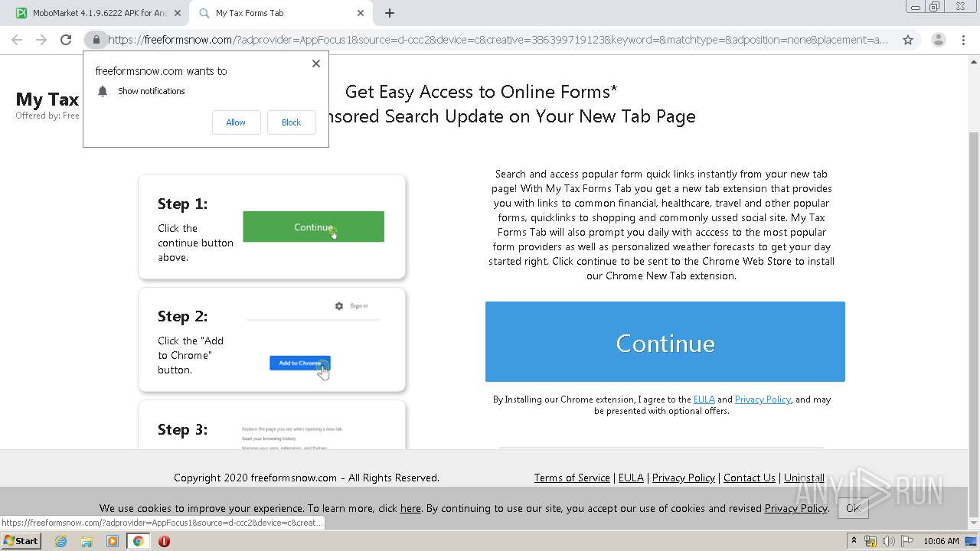The image size is (980, 551).
Task: Click the browser forward arrow
Action: 41,40
